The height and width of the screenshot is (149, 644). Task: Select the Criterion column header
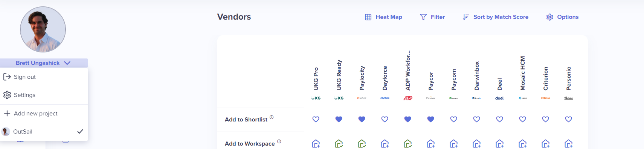[546, 78]
